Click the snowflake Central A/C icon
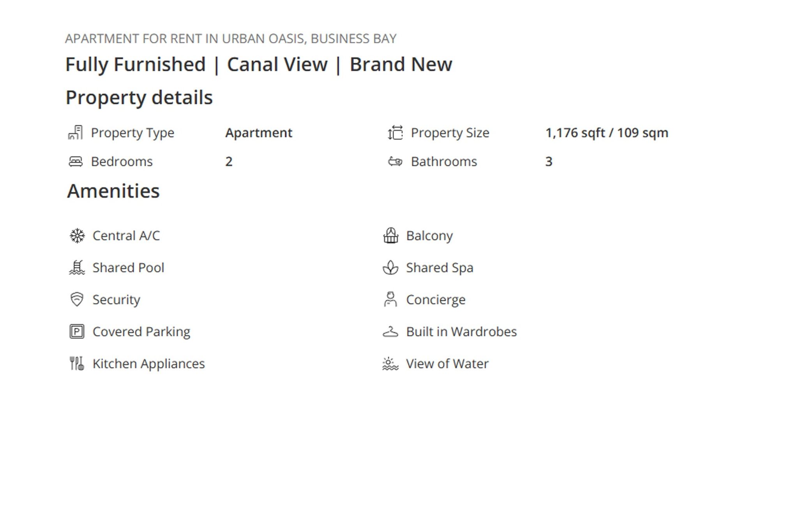This screenshot has height=532, width=798. pos(77,236)
